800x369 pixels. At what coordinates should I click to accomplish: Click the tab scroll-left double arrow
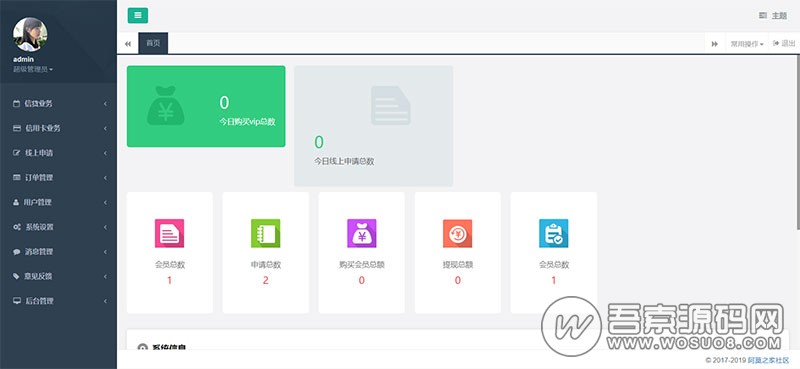(x=128, y=44)
